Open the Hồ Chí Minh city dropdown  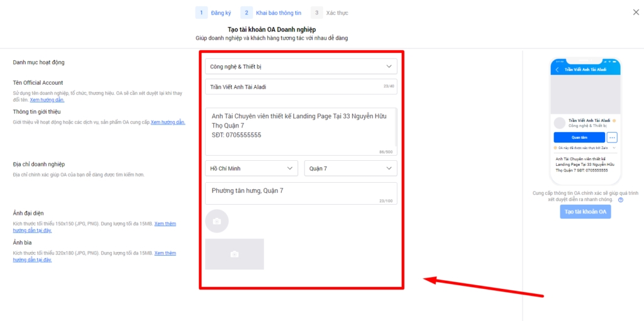tap(252, 168)
